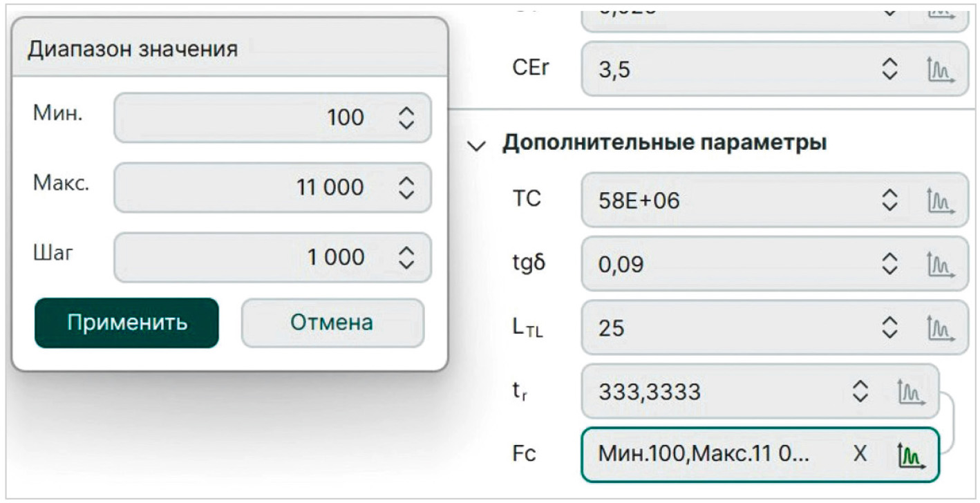Click the link connector between tr and Fc
Image resolution: width=980 pixels, height=503 pixels.
click(x=952, y=423)
